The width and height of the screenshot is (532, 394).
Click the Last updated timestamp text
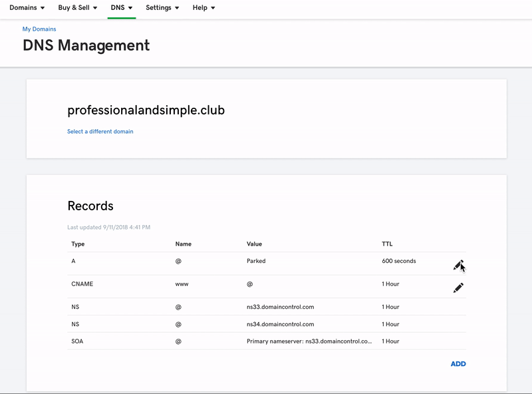point(108,227)
